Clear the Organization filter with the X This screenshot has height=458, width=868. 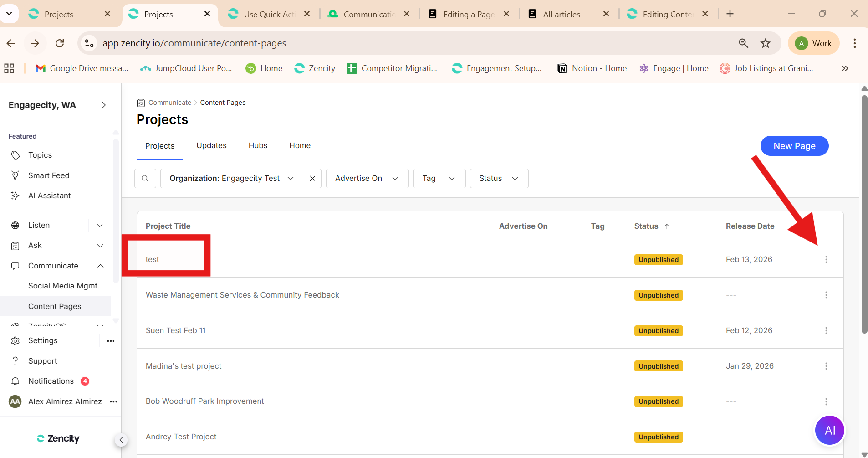coord(312,178)
